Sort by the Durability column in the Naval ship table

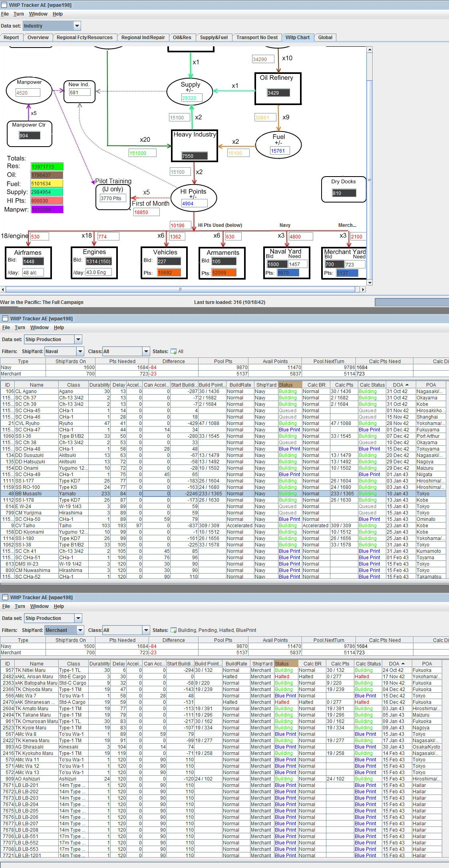(x=99, y=385)
